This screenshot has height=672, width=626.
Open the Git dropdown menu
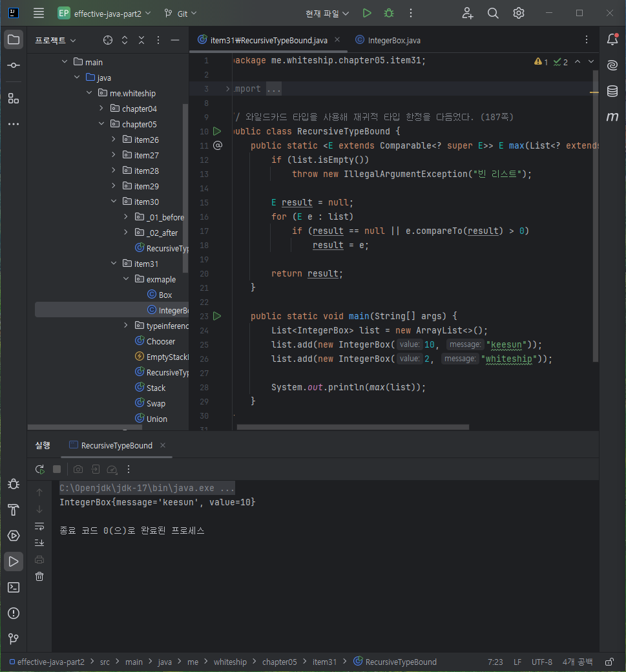[180, 14]
